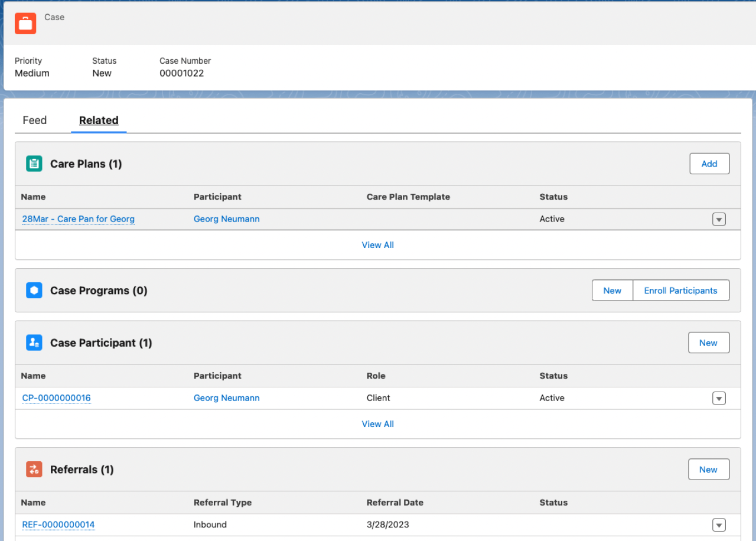756x541 pixels.
Task: Click the Referral Type column header
Action: click(223, 503)
